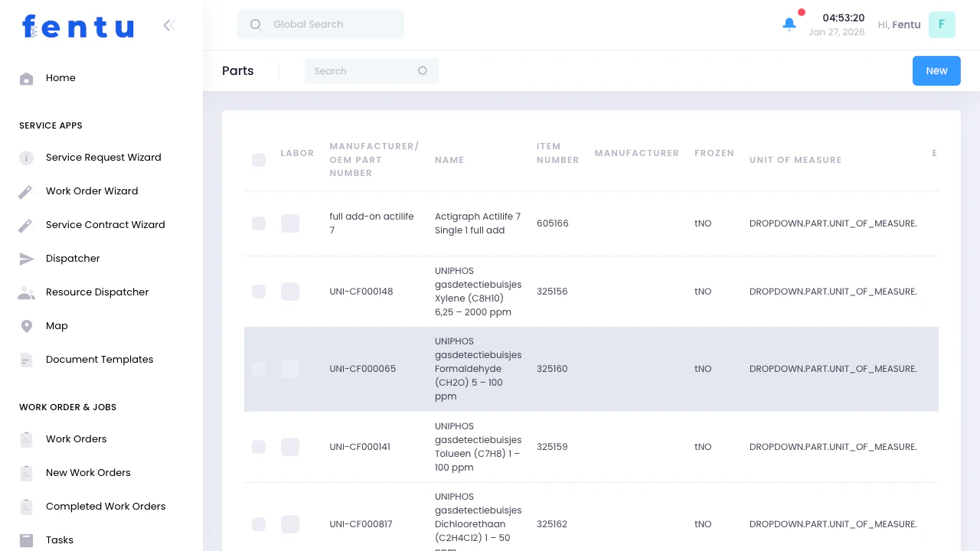Open Document Templates

(99, 359)
